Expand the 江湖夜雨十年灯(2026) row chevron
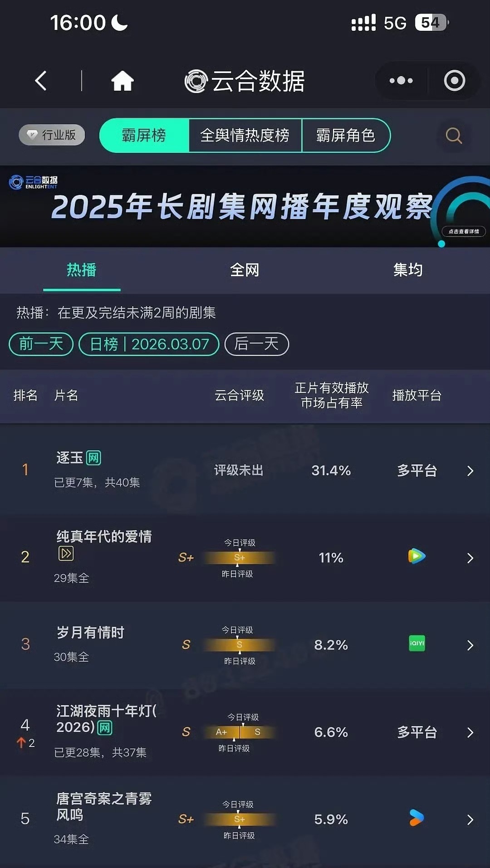The width and height of the screenshot is (490, 868). pyautogui.click(x=470, y=732)
